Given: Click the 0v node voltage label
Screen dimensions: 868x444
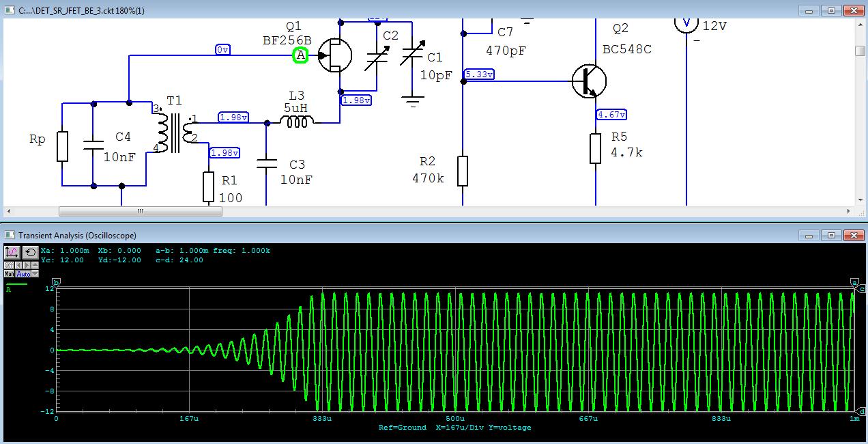Looking at the screenshot, I should 222,50.
